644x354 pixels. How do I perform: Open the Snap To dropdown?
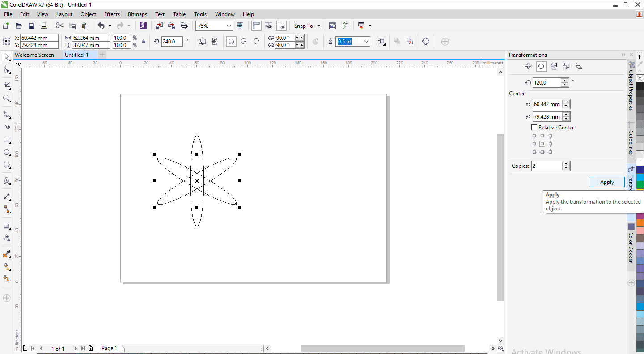[307, 26]
